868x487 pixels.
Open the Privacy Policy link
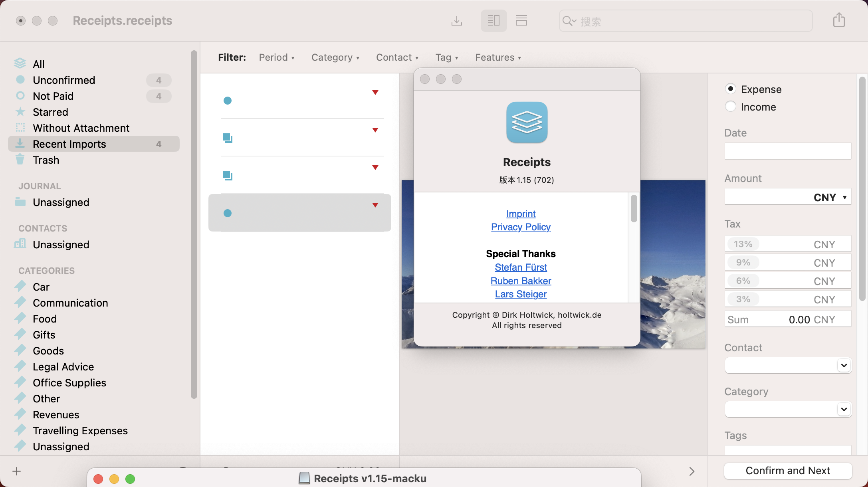[521, 227]
